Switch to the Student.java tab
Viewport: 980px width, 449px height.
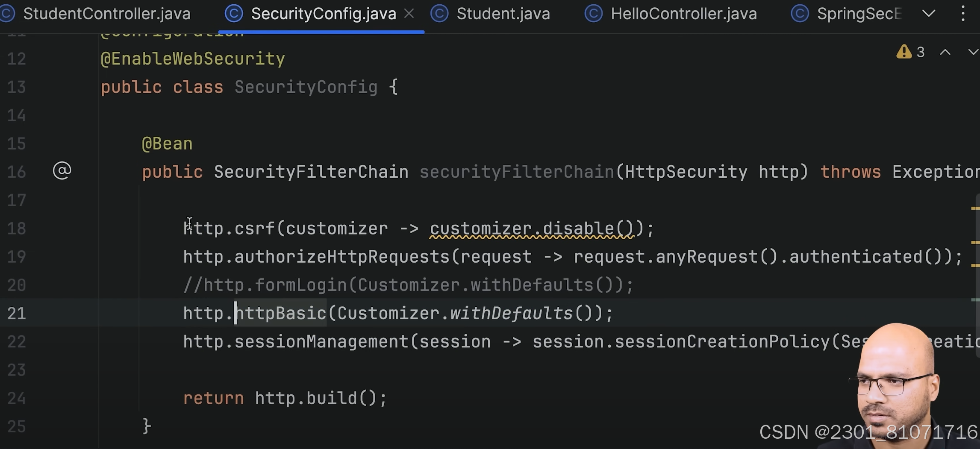pos(504,13)
